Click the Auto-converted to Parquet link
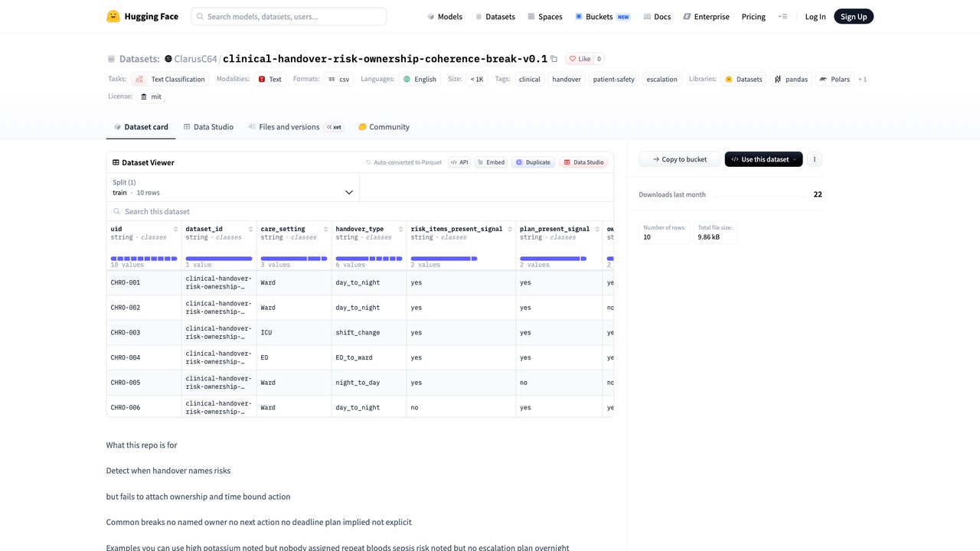Viewport: 980px width, 551px height. point(403,162)
